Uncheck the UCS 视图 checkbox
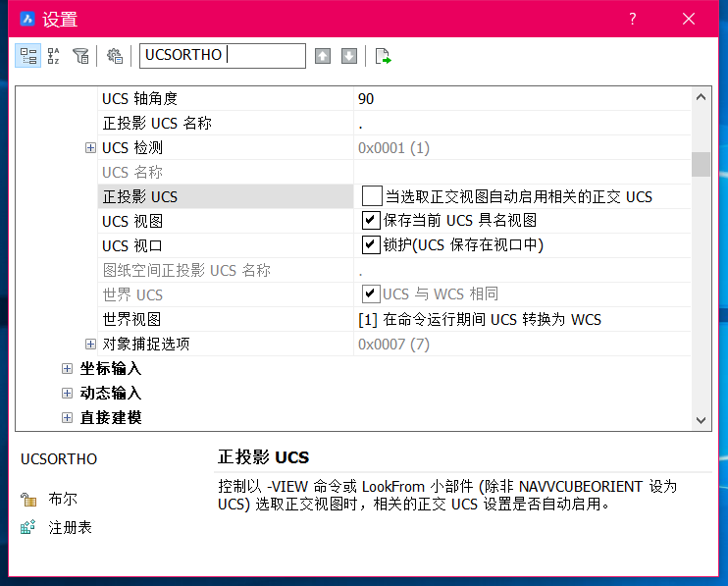 coord(371,221)
